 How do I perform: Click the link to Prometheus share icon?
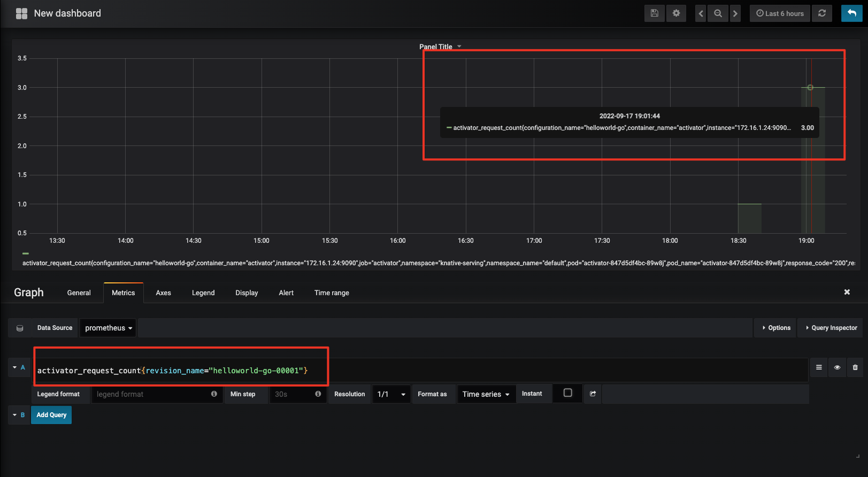[x=593, y=394]
